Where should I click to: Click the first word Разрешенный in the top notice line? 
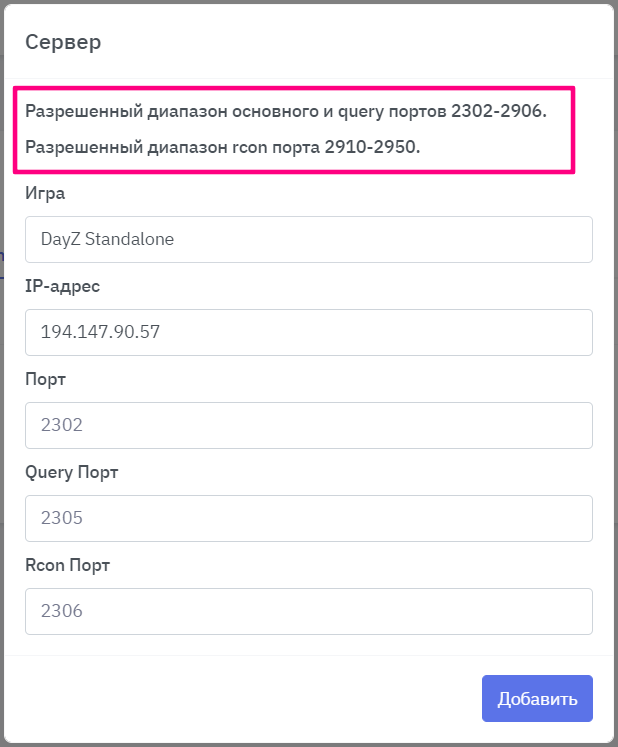coord(76,110)
